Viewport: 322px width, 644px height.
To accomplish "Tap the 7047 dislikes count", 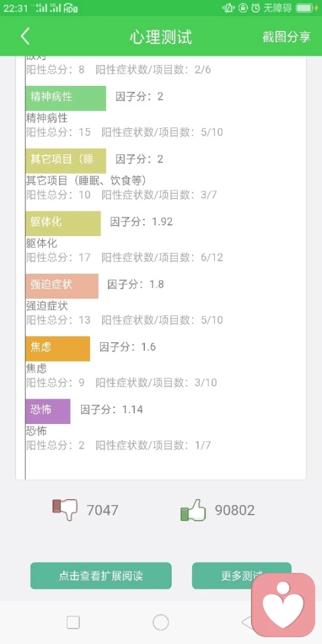I will 102,510.
